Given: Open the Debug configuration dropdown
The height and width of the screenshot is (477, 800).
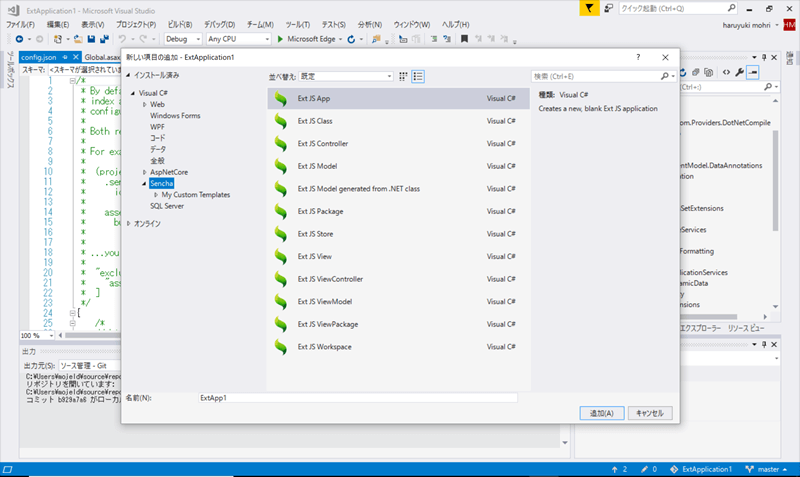Looking at the screenshot, I should 183,39.
